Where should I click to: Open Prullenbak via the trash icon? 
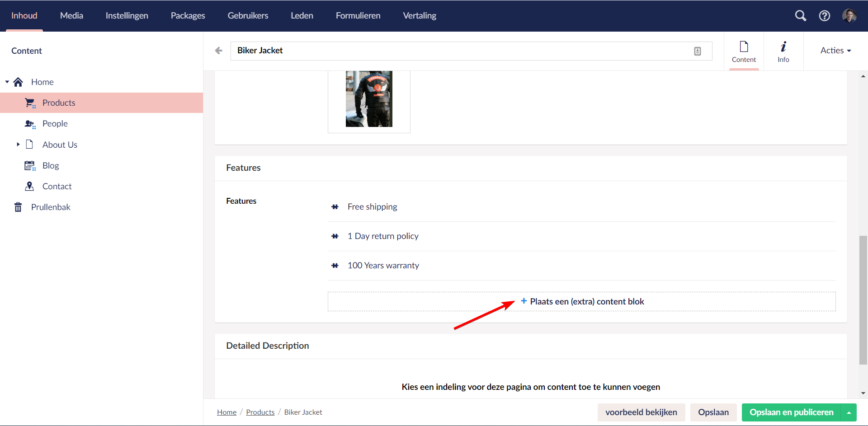[x=18, y=207]
